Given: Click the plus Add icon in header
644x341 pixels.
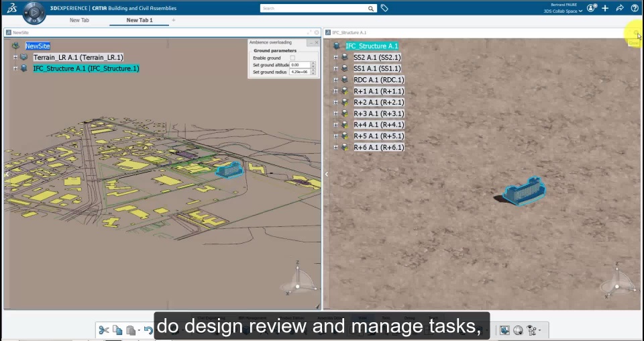Looking at the screenshot, I should 605,8.
